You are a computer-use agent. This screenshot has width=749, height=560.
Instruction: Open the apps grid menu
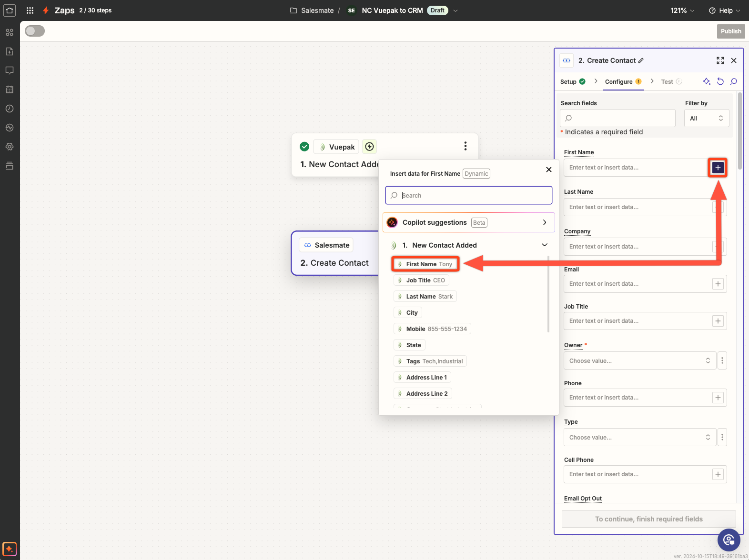coord(30,10)
